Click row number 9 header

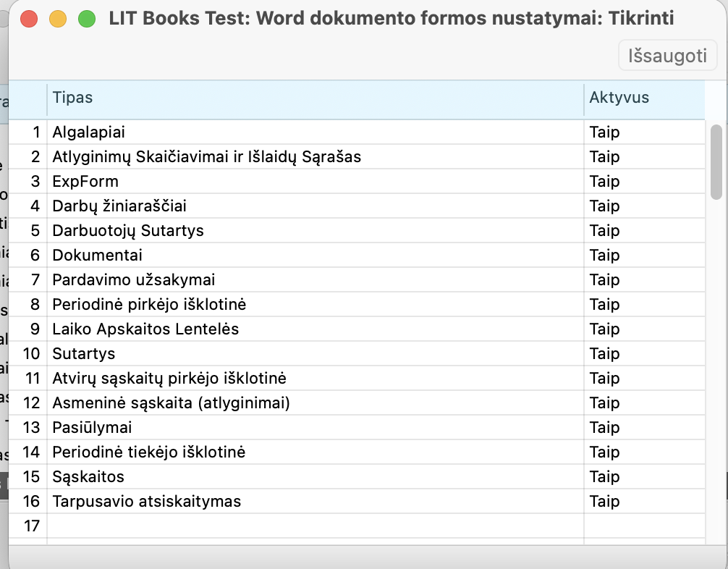pos(27,329)
